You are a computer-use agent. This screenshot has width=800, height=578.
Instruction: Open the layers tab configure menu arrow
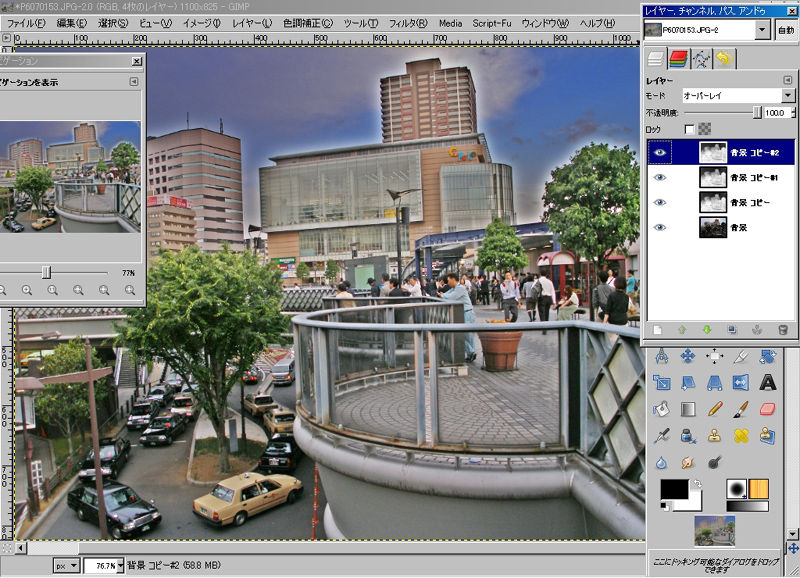point(788,81)
